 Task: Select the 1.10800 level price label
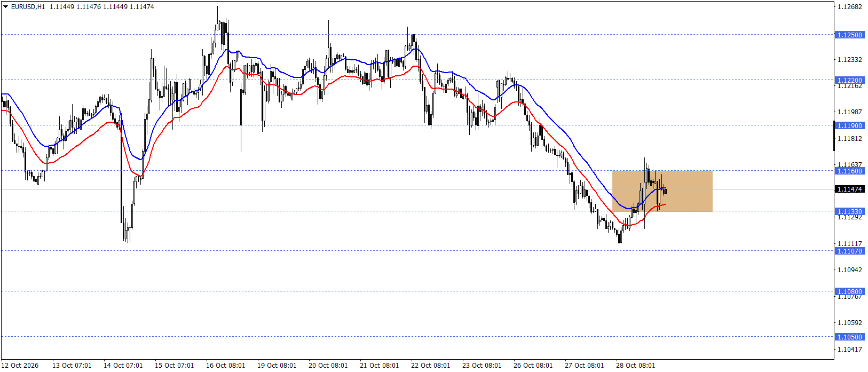tap(849, 291)
